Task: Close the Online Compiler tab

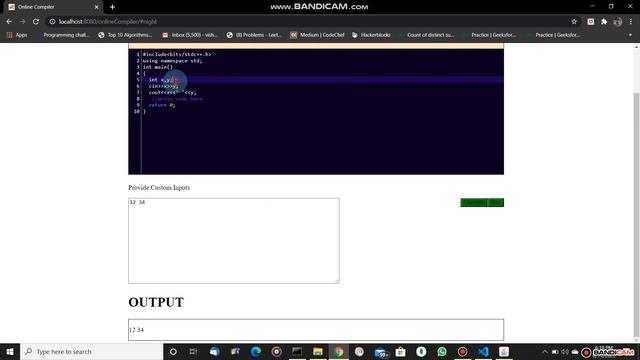Action: click(97, 7)
